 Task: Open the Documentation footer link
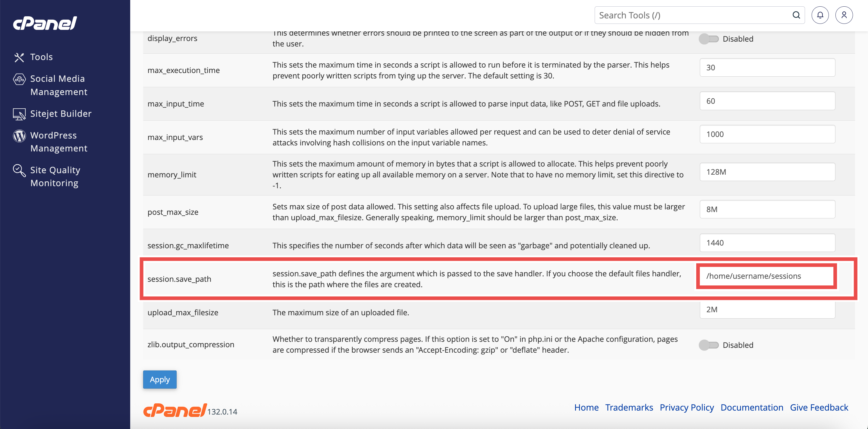pos(752,407)
